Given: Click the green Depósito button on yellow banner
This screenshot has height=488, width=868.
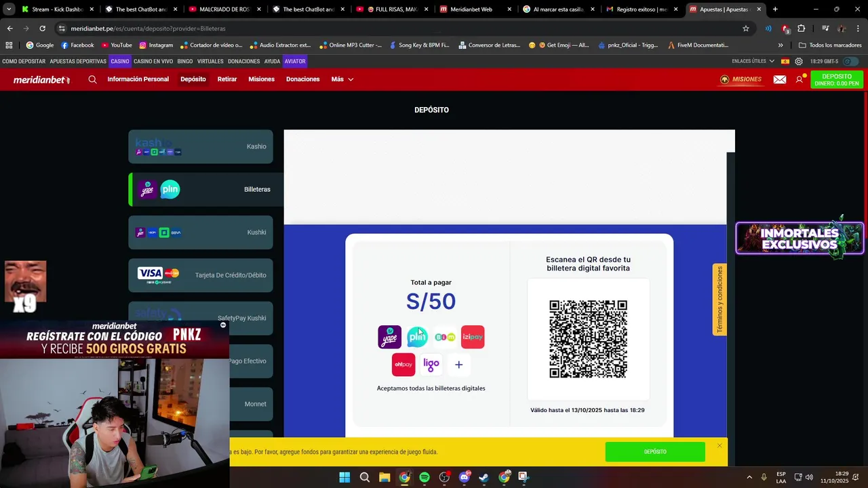Looking at the screenshot, I should (655, 451).
